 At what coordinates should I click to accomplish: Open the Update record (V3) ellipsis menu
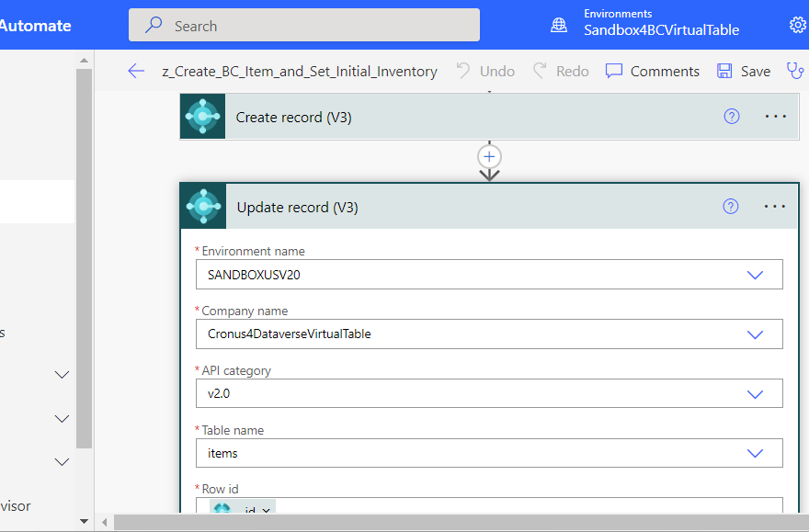pos(774,207)
